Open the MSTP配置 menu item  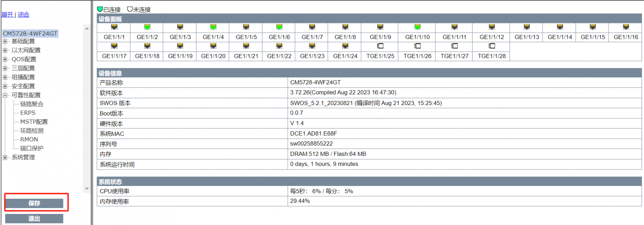point(34,122)
